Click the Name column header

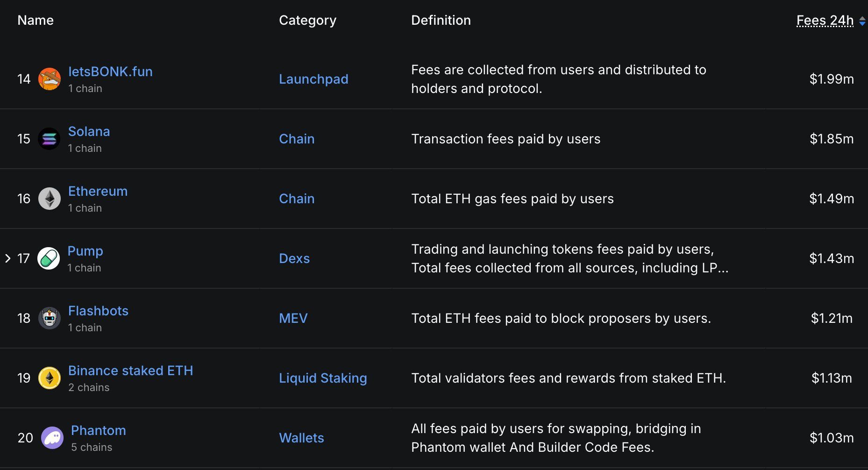click(36, 21)
